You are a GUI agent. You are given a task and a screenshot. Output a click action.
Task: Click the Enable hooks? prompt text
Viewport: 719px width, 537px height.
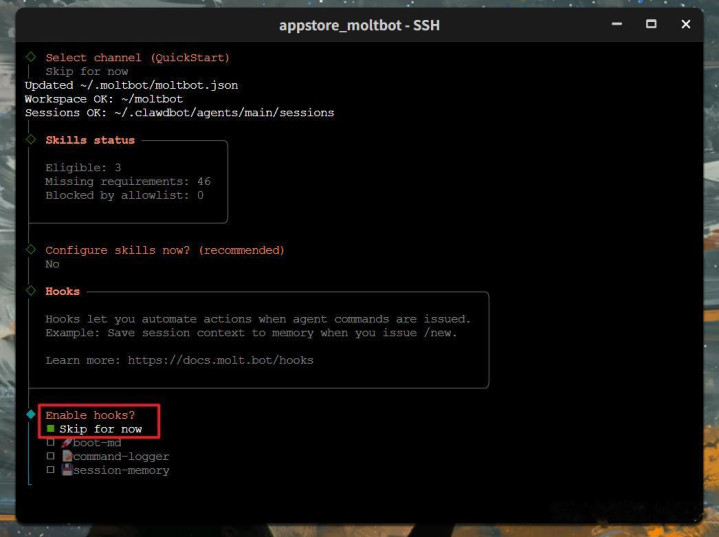click(90, 415)
